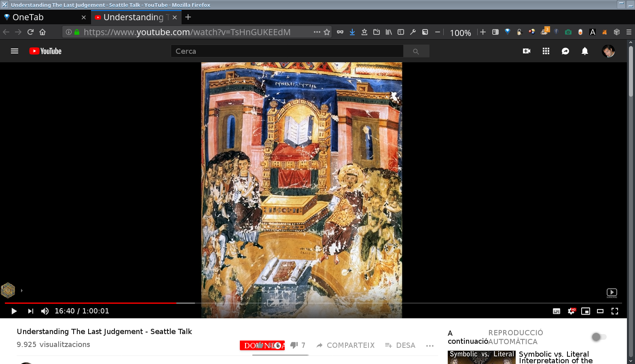Mute the video volume

pos(45,311)
